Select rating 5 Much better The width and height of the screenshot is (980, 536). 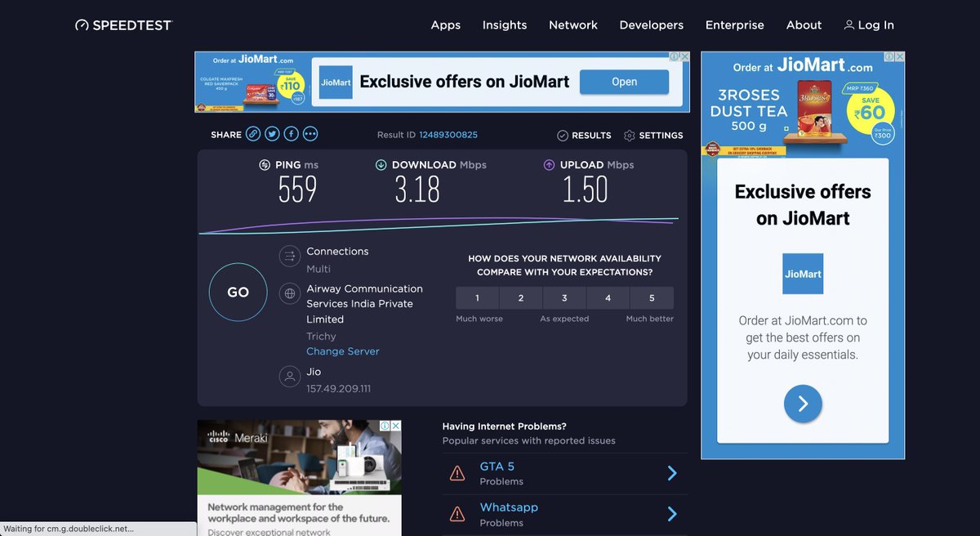coord(652,298)
